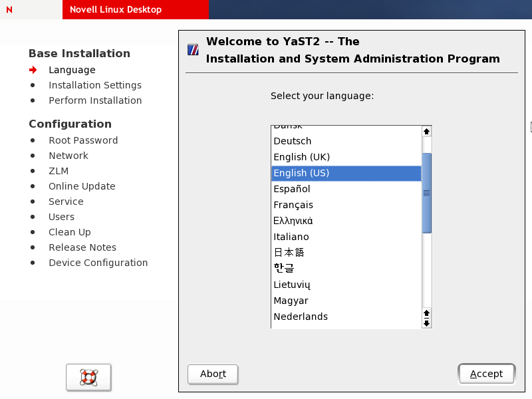Select the Japanese 日本語 entry

tap(289, 253)
